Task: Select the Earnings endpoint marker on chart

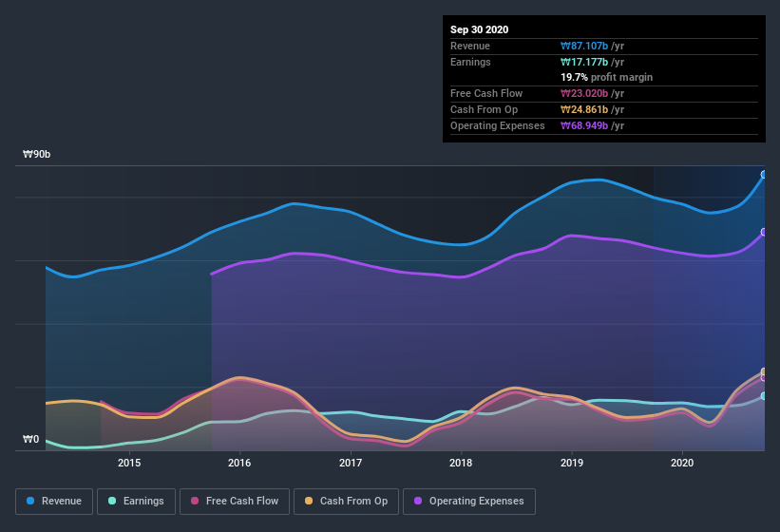Action: (764, 396)
